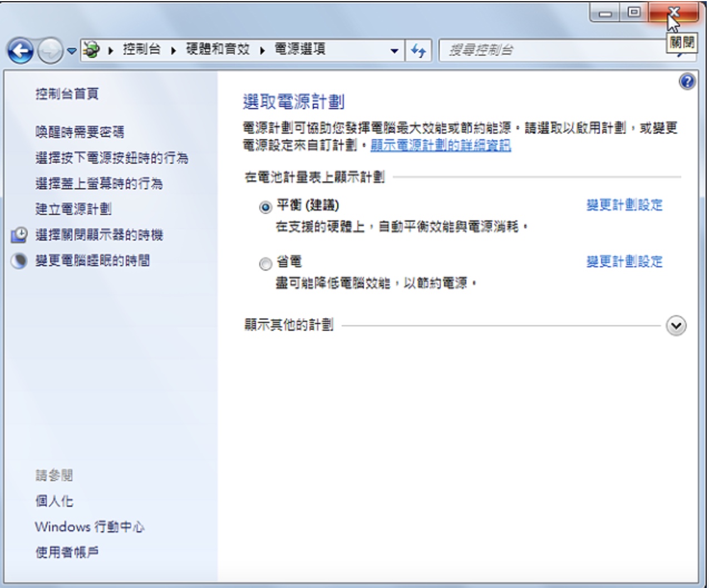Click the 電源選項 breadcrumb
709x588 pixels.
[300, 50]
